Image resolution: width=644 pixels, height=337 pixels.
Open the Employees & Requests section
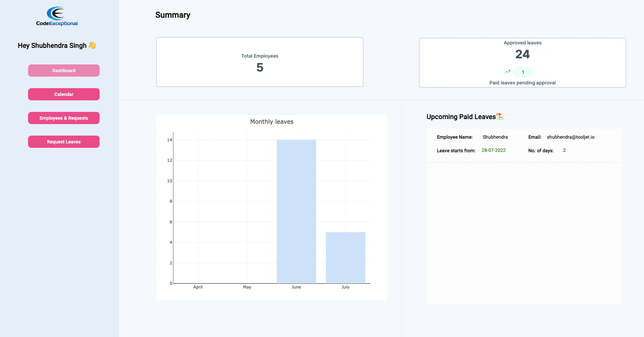63,118
